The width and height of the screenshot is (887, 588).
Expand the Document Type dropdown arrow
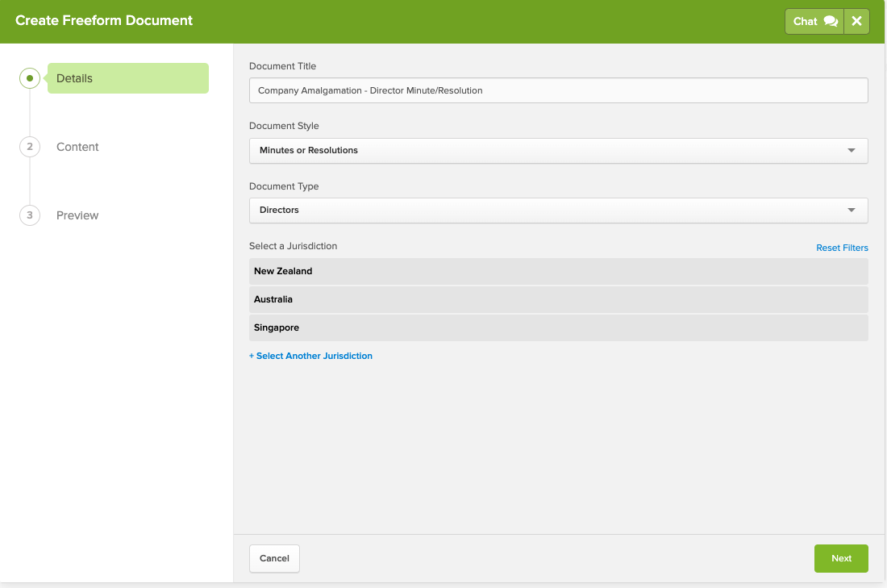[x=852, y=211]
